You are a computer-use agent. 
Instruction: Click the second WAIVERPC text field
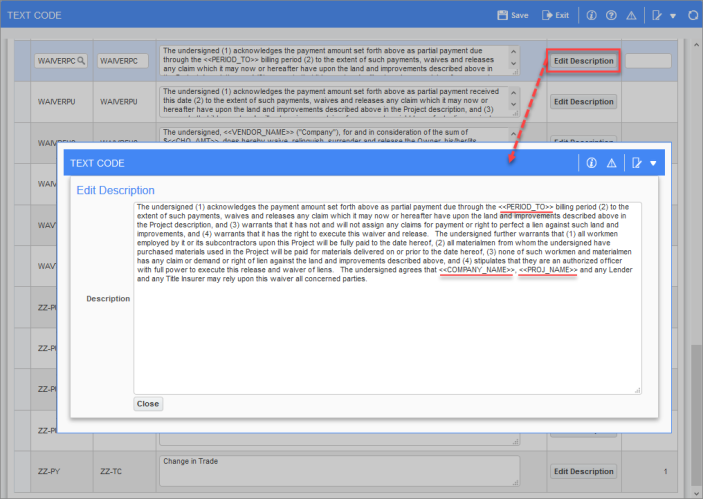pos(123,61)
